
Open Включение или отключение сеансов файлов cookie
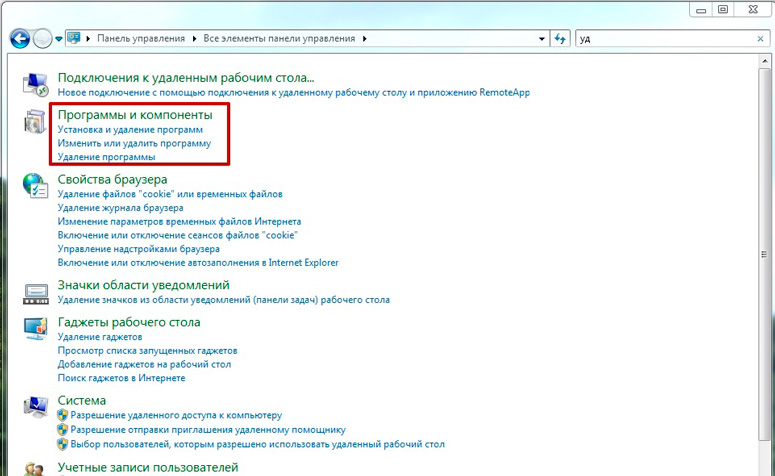[177, 235]
